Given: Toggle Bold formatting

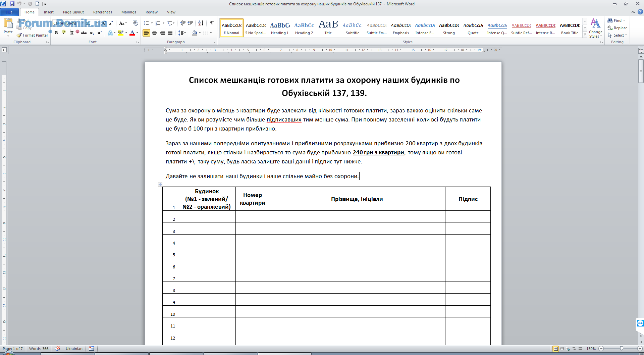Looking at the screenshot, I should [x=56, y=33].
